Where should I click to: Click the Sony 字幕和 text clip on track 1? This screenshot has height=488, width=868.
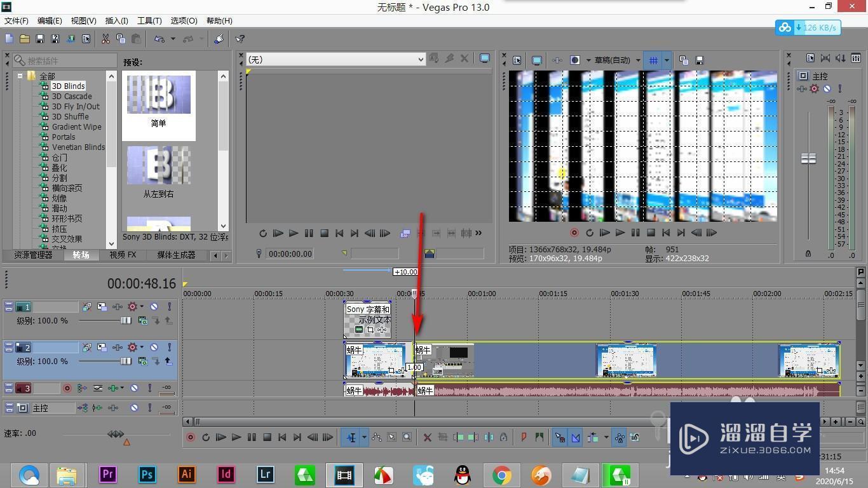[x=367, y=320]
